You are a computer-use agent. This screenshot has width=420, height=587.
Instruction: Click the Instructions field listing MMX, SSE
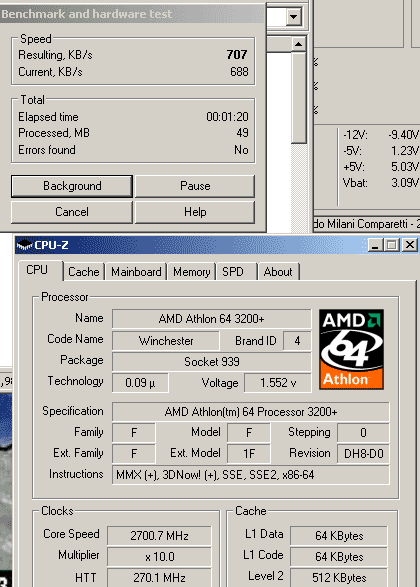point(251,475)
